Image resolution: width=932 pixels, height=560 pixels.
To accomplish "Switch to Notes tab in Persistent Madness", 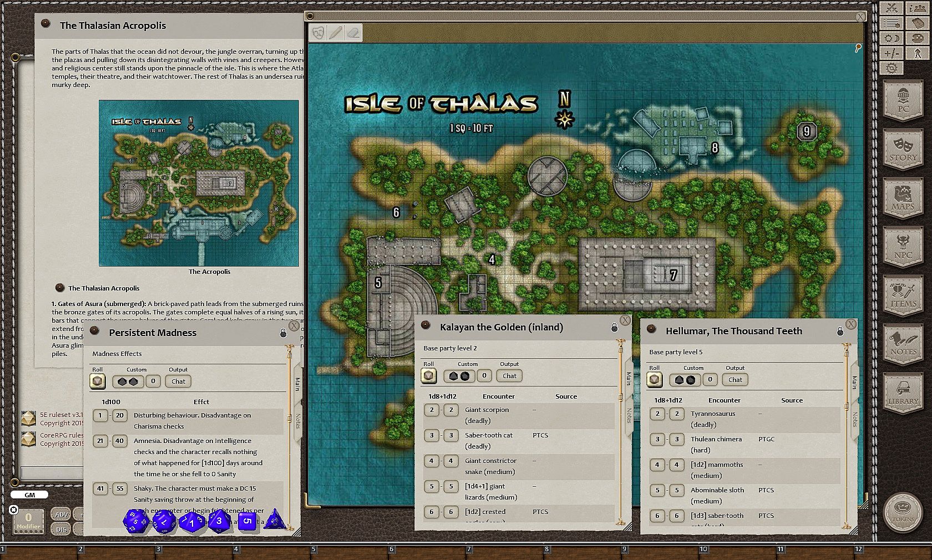I will pos(297,421).
